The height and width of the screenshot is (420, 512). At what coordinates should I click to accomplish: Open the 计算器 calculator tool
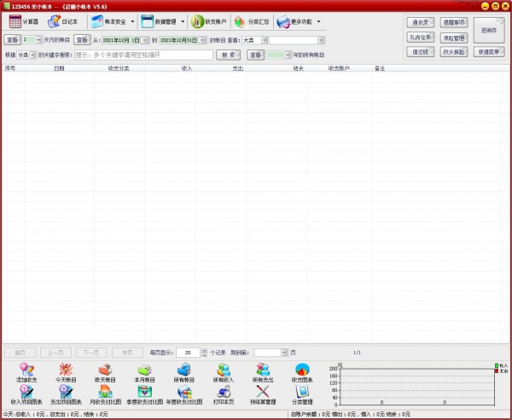click(x=24, y=21)
